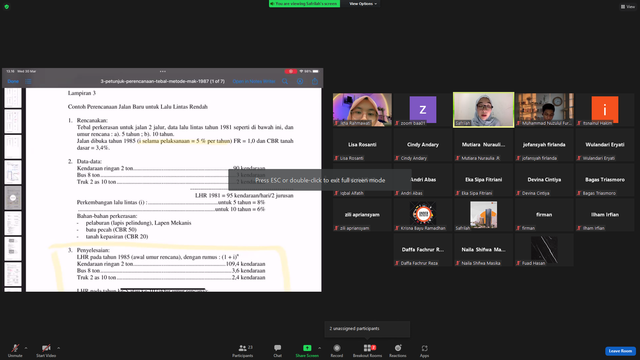The image size is (640, 360).
Task: Select Bagas Triasmoro participant tile
Action: pyautogui.click(x=604, y=180)
